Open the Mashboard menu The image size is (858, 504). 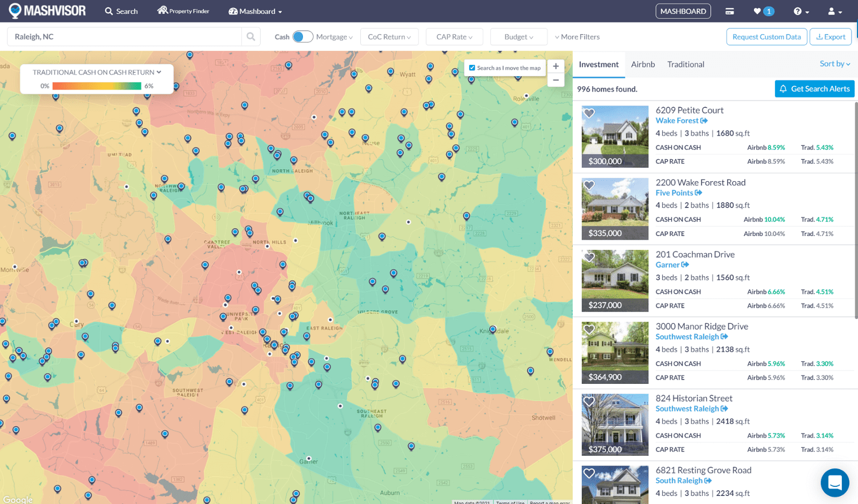[x=255, y=11]
